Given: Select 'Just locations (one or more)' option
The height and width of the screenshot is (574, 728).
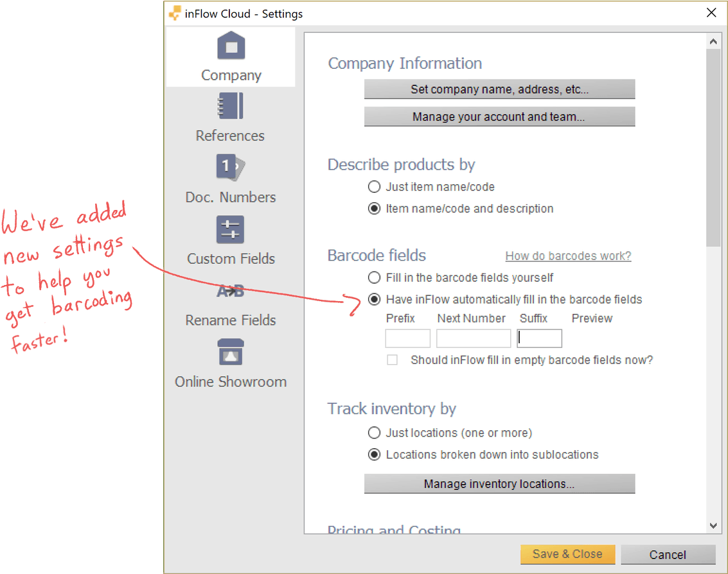Looking at the screenshot, I should click(x=374, y=433).
